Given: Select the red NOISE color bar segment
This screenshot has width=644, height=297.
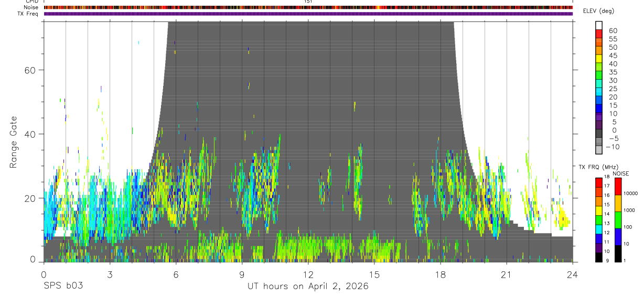Looking at the screenshot, I should point(618,186).
